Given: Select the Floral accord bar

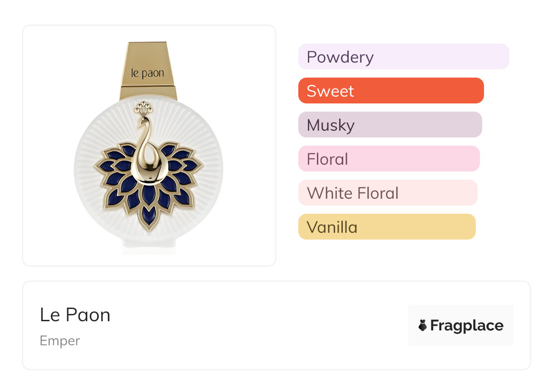Looking at the screenshot, I should (389, 159).
